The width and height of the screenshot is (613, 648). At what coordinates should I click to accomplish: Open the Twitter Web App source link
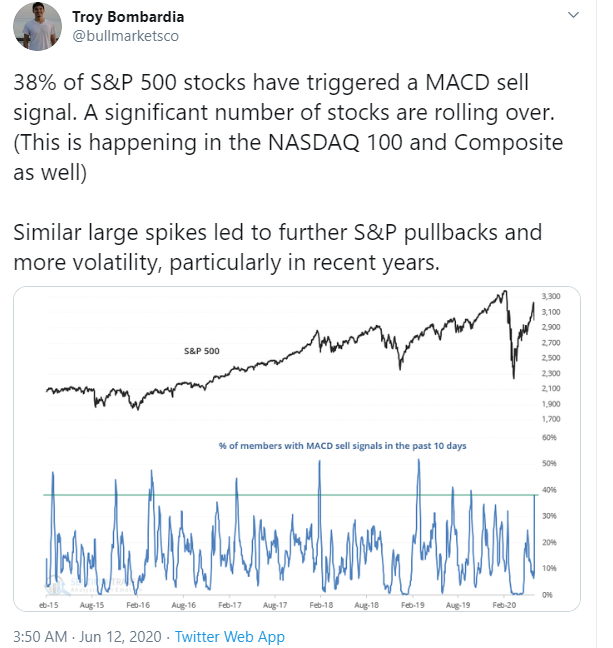click(x=229, y=636)
